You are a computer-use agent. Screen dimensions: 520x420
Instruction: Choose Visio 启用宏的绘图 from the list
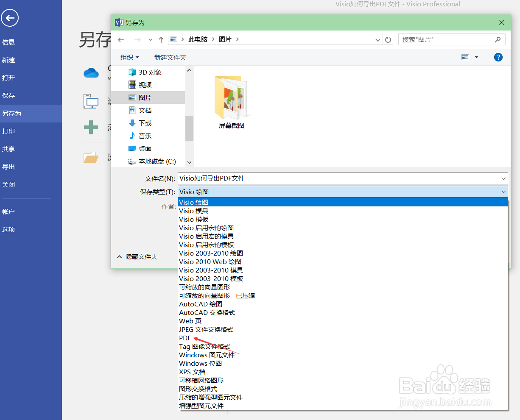343,228
